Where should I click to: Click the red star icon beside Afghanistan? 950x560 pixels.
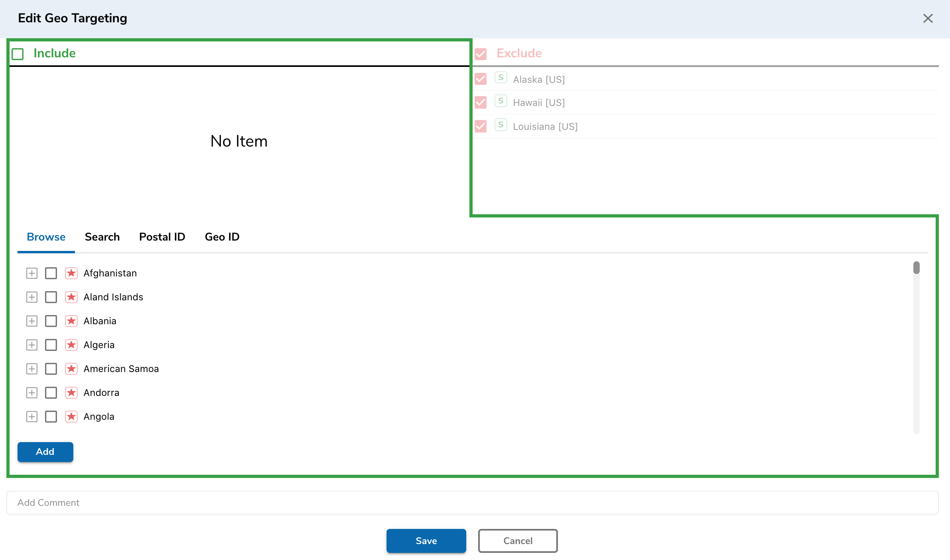click(x=71, y=273)
